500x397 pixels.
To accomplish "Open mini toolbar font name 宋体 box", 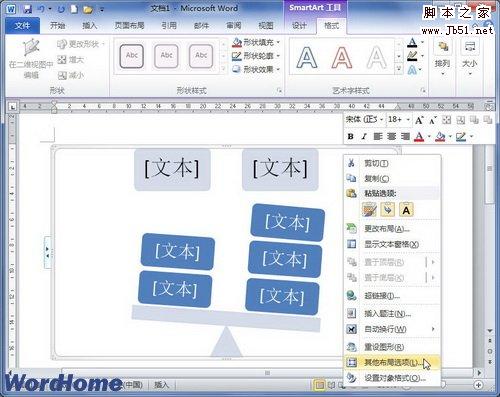I will (x=364, y=119).
